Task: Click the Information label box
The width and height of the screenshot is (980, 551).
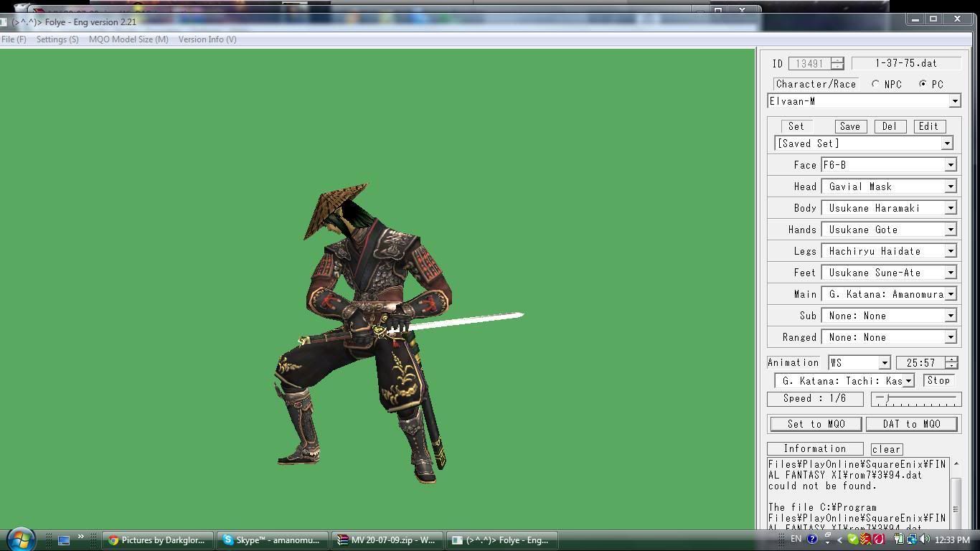Action: (814, 449)
